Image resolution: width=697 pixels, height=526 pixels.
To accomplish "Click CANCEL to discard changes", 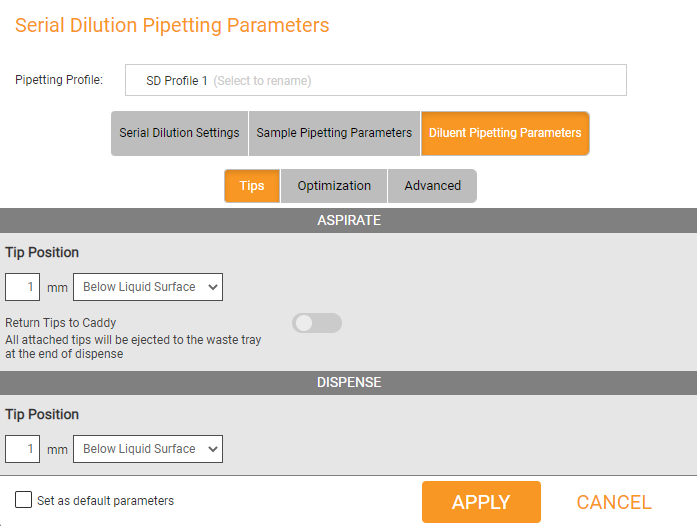I will point(614,502).
